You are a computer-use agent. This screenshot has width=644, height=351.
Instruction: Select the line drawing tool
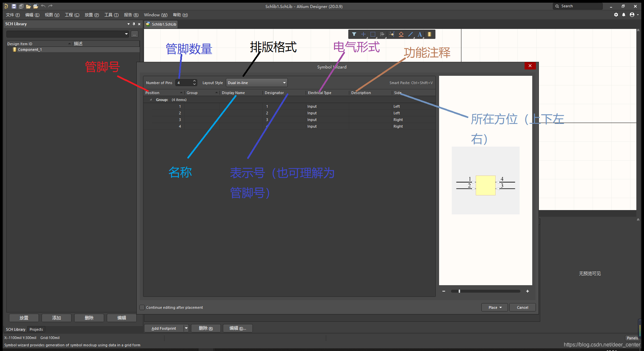click(410, 34)
